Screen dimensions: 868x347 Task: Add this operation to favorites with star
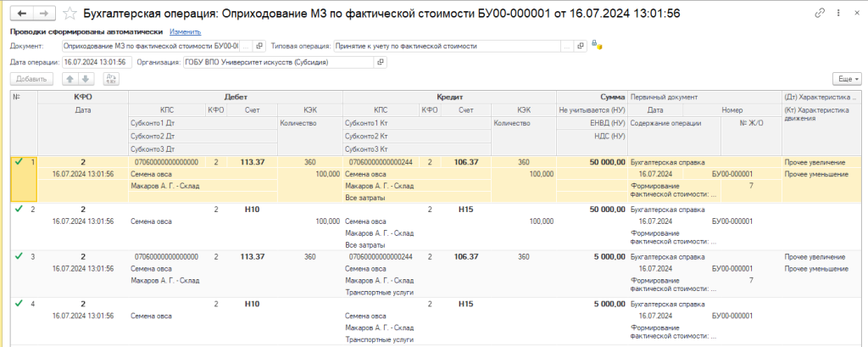[x=70, y=14]
